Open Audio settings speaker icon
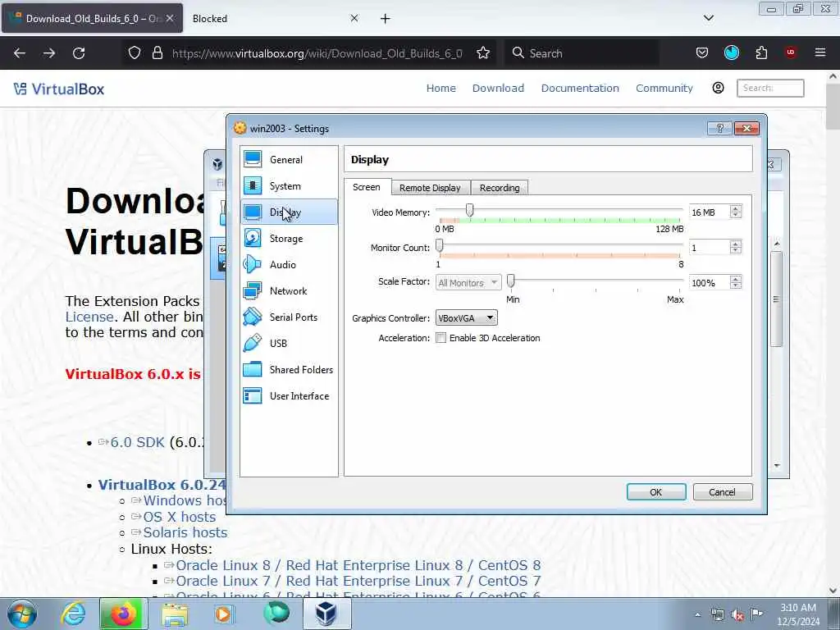 point(253,264)
